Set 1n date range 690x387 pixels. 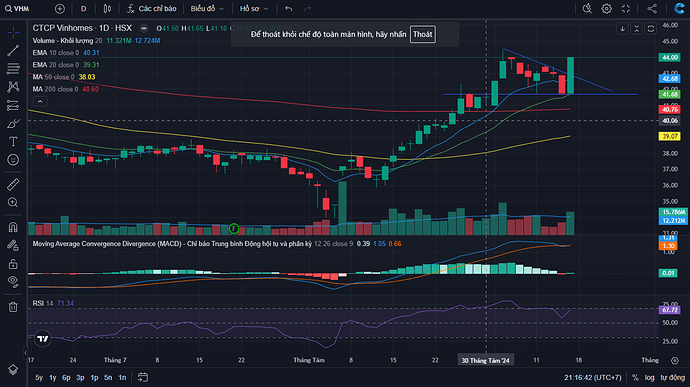point(122,377)
